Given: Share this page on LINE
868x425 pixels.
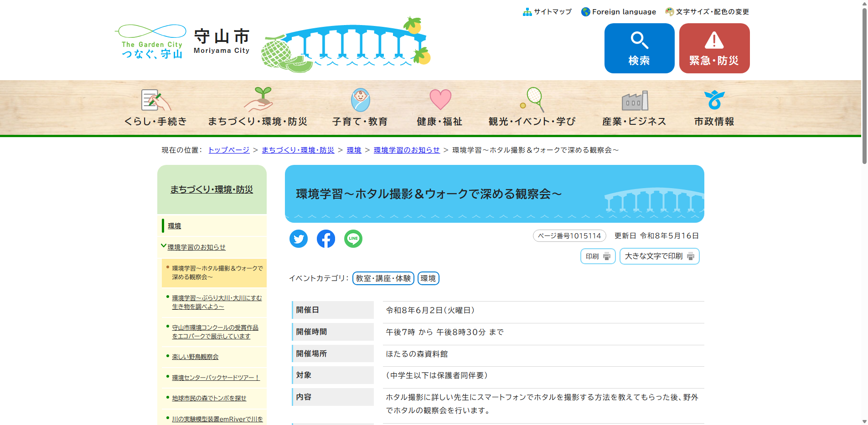Looking at the screenshot, I should 353,239.
